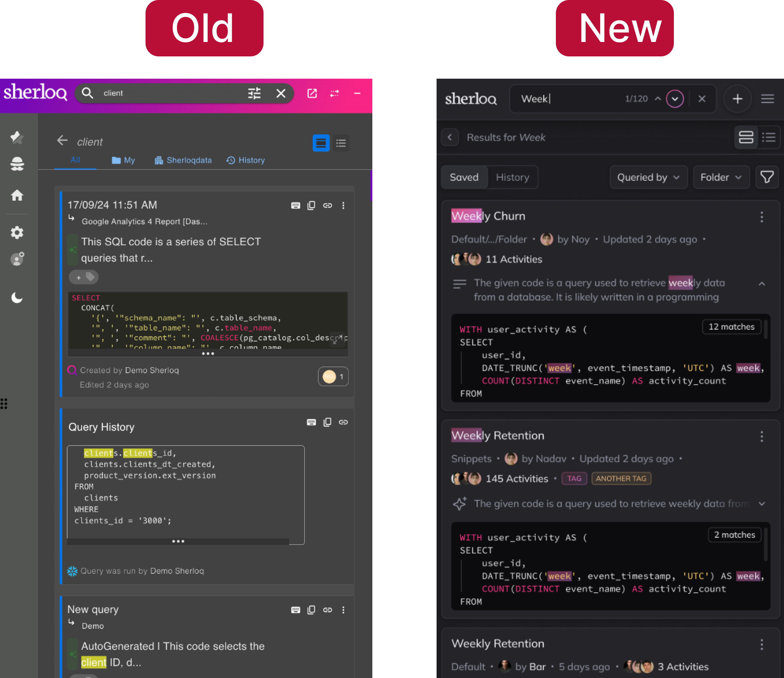Open the Queried by dropdown
The height and width of the screenshot is (678, 784).
coord(648,177)
